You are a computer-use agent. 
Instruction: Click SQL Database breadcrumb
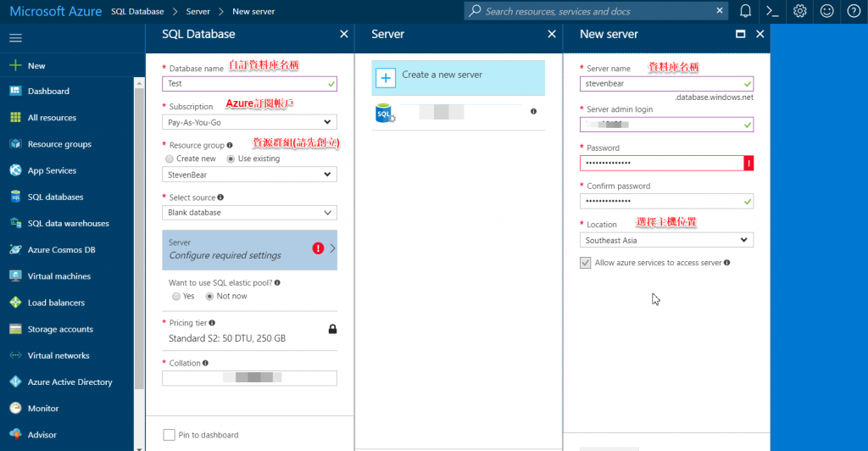[x=137, y=11]
